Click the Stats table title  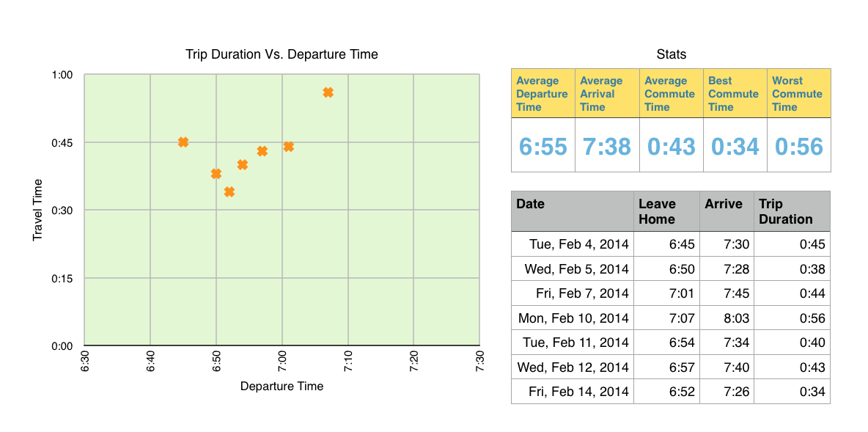point(671,54)
